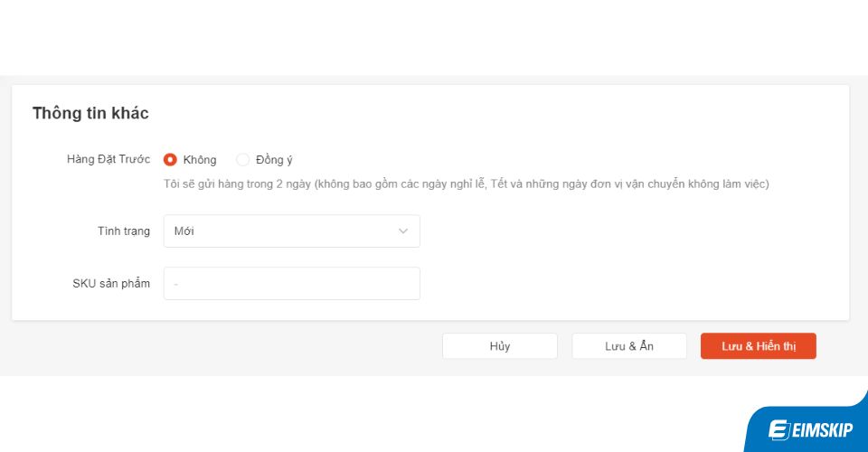The image size is (868, 452).
Task: Select the "SKU sản phẩm" field label
Action: 111,284
